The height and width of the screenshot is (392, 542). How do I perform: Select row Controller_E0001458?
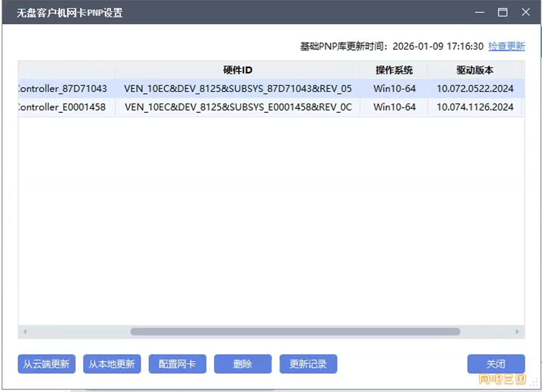[272, 107]
